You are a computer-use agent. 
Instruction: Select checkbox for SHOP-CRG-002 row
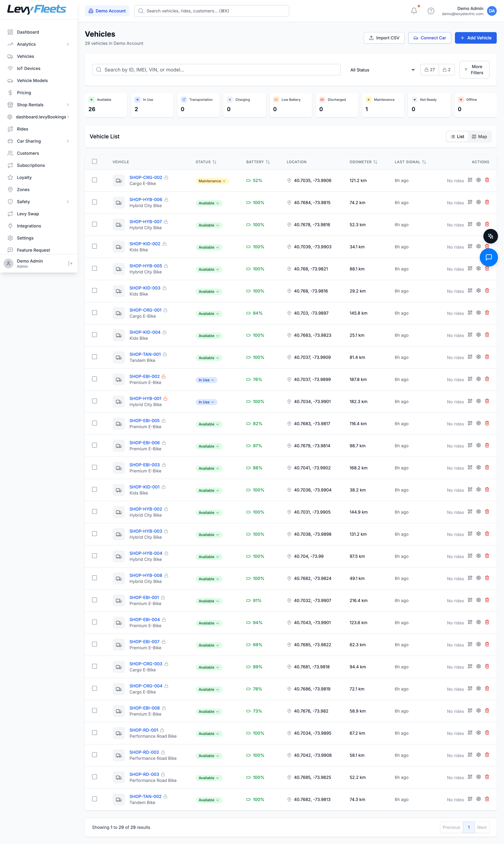pyautogui.click(x=94, y=180)
